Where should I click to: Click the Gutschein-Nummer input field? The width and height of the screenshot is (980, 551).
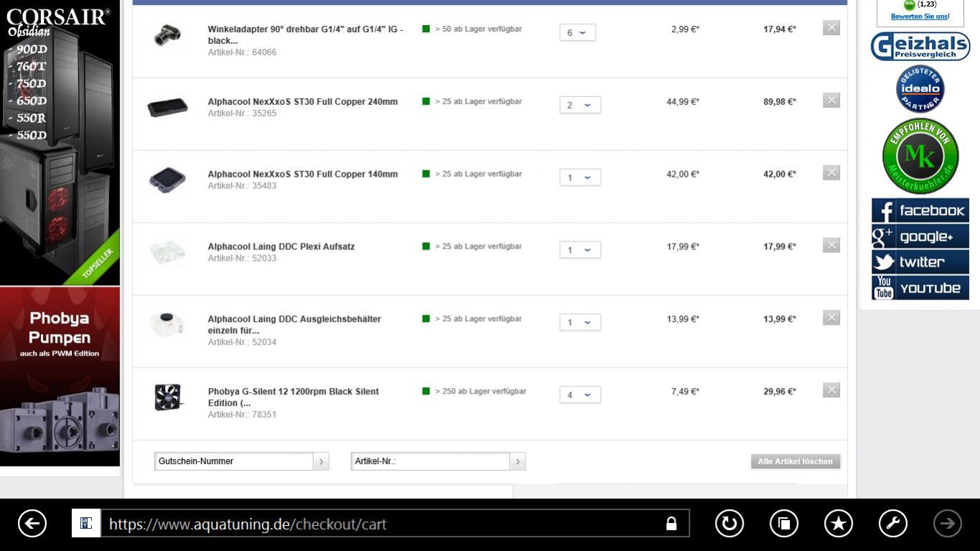[234, 461]
